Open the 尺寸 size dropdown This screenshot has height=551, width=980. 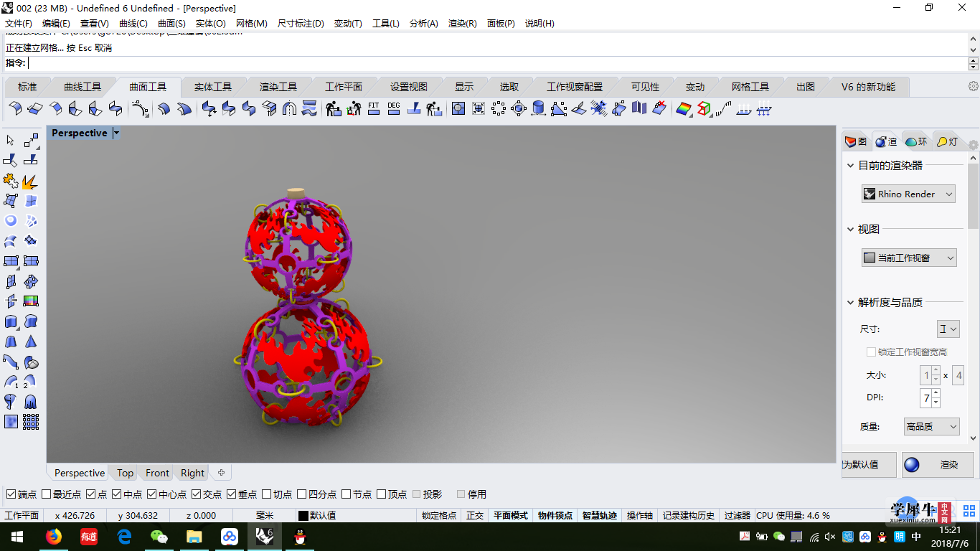point(948,329)
